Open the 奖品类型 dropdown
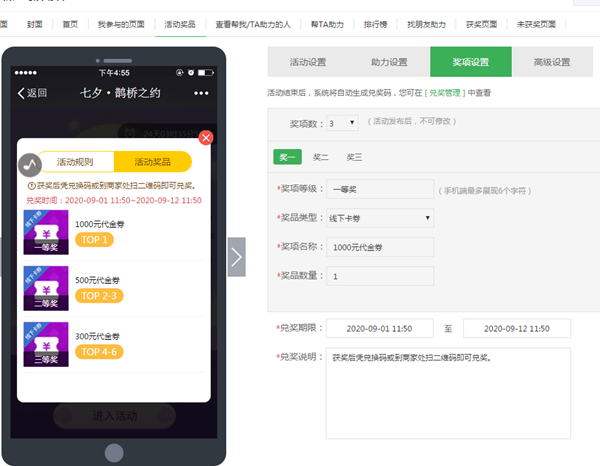 [x=380, y=218]
